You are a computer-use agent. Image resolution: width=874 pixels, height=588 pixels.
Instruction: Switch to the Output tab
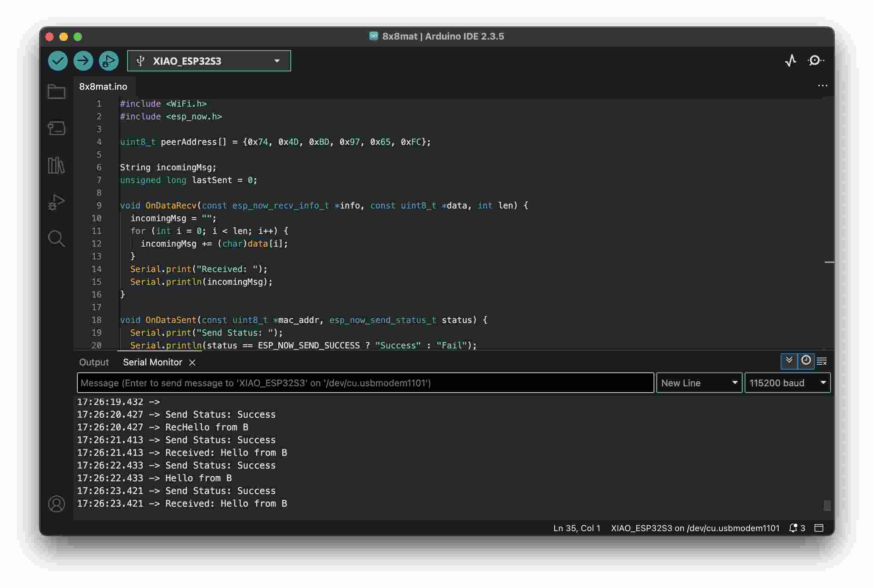(x=94, y=362)
